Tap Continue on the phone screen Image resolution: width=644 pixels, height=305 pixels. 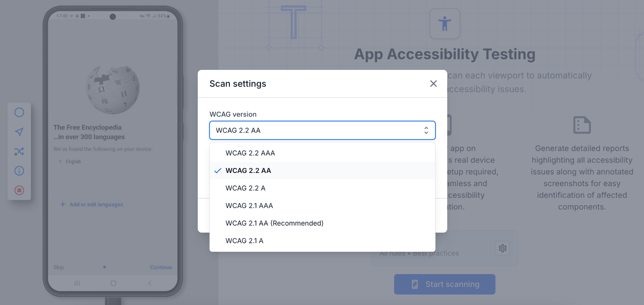(x=161, y=267)
